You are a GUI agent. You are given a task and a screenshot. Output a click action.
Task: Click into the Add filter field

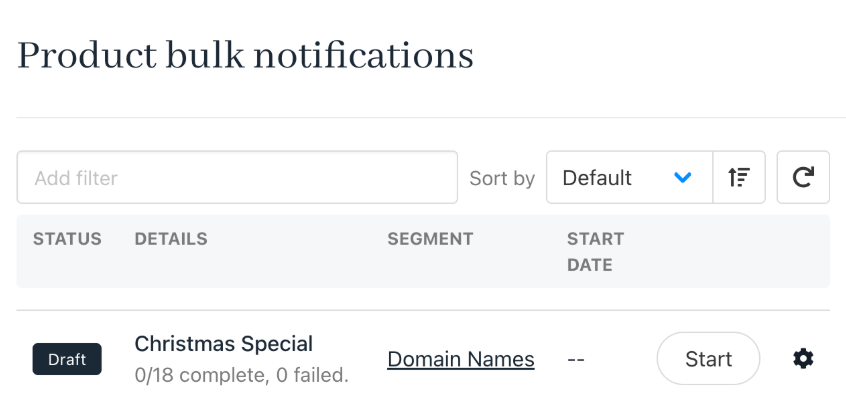click(x=237, y=177)
